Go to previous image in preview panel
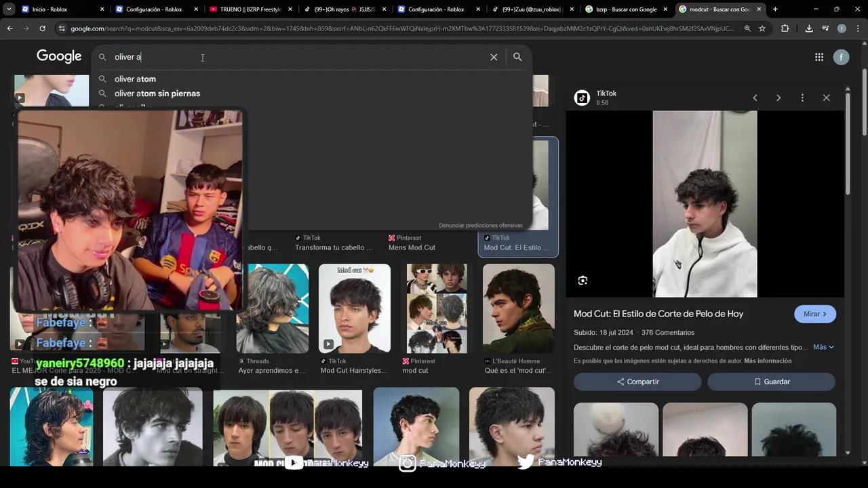Screen dimensions: 868x488 (x=755, y=98)
